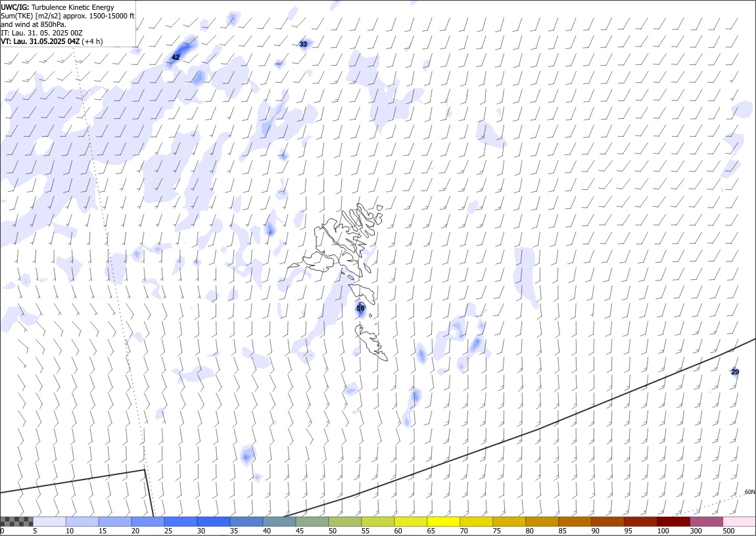Viewport: 756px width, 536px height.
Task: Select the 80–85 dark amber legend swatch
Action: (x=542, y=522)
